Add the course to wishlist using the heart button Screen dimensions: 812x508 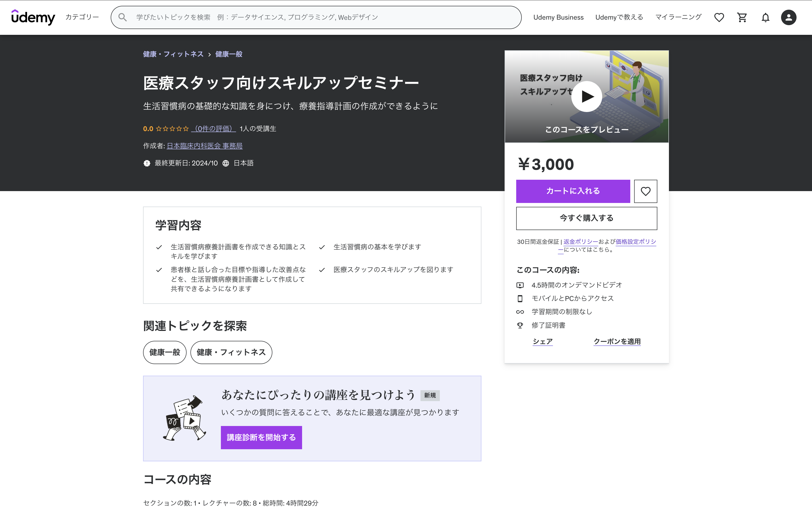pyautogui.click(x=645, y=191)
